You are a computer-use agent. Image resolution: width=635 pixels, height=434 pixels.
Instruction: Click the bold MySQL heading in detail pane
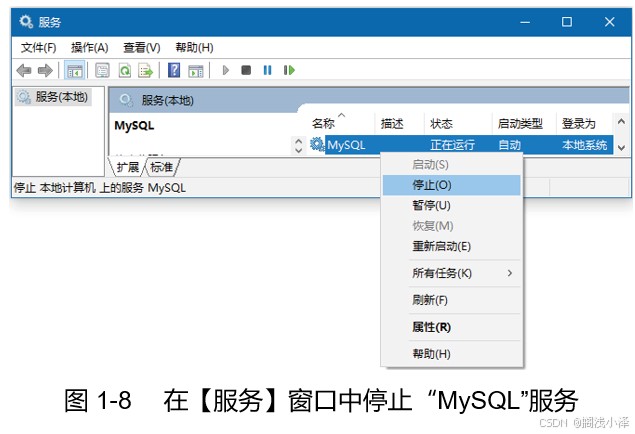pyautogui.click(x=134, y=126)
